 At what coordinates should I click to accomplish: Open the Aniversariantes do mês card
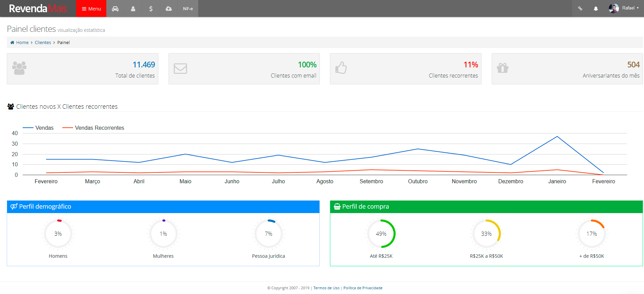pos(567,69)
